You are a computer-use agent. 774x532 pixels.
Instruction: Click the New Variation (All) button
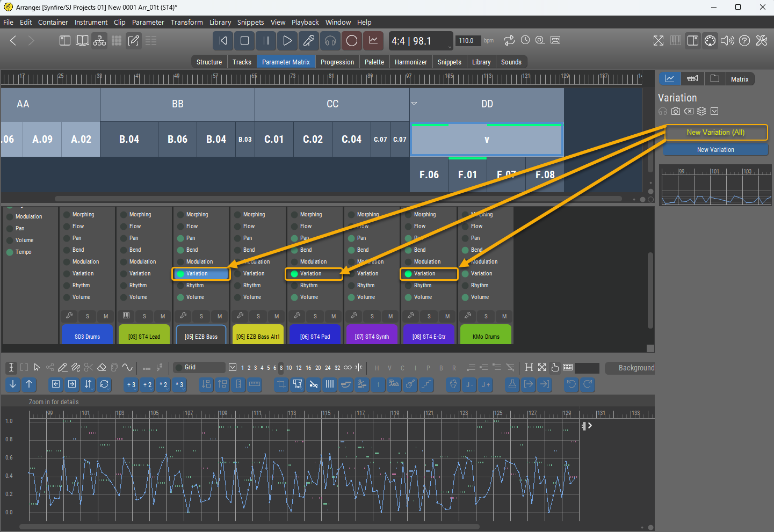pyautogui.click(x=715, y=133)
